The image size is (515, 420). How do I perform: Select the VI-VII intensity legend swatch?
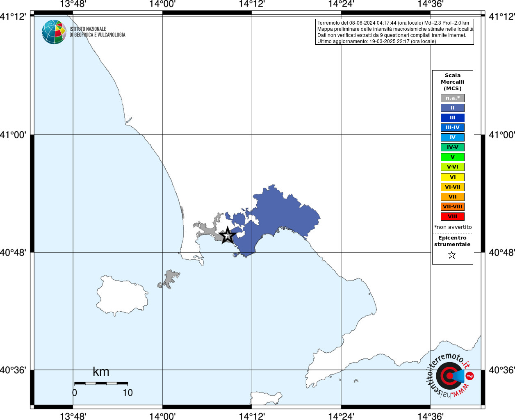tap(453, 187)
